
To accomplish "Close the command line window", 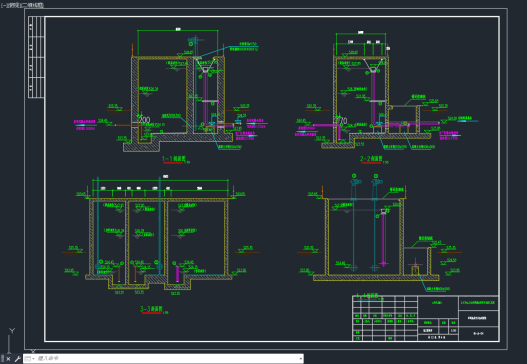I will point(8,359).
